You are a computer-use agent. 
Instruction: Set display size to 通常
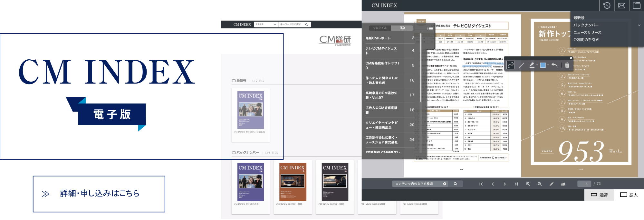pos(599,195)
